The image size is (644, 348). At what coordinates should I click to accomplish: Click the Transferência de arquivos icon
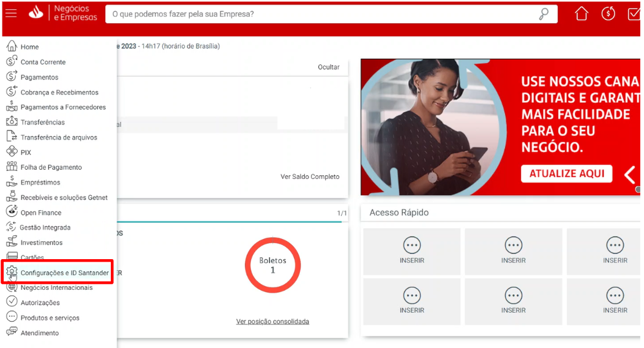pyautogui.click(x=12, y=137)
